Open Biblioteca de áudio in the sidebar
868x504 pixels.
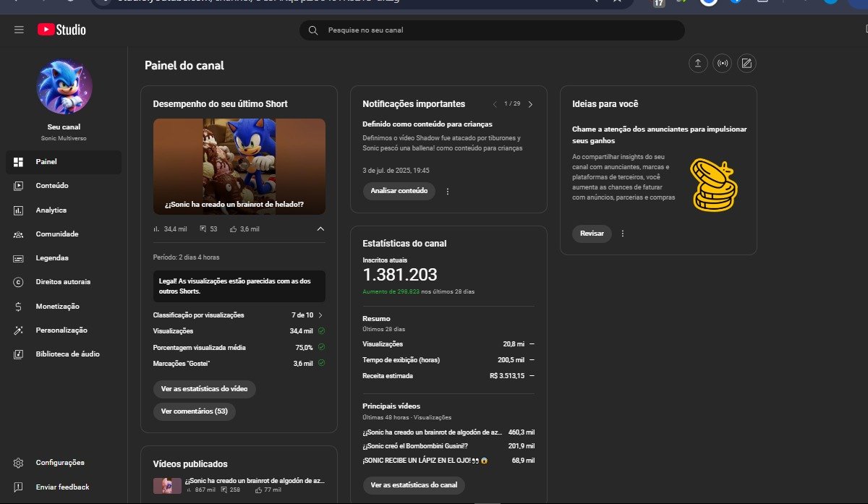pyautogui.click(x=64, y=354)
